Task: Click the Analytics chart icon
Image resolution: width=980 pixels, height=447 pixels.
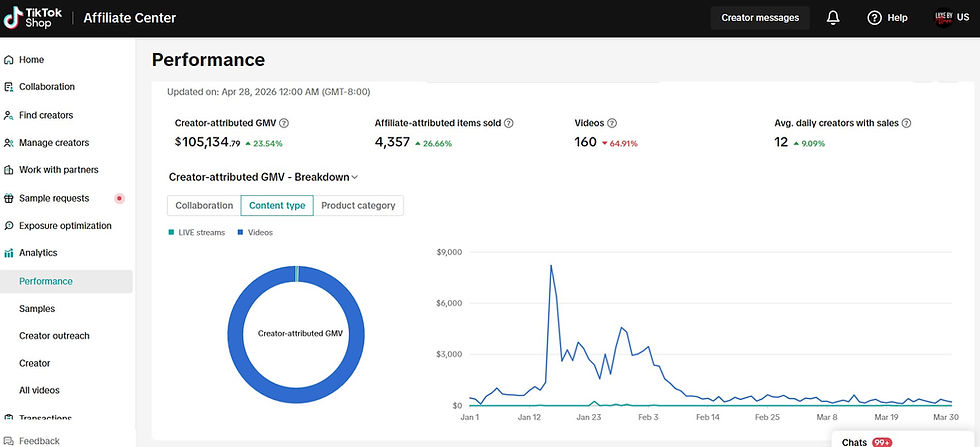Action: 8,253
